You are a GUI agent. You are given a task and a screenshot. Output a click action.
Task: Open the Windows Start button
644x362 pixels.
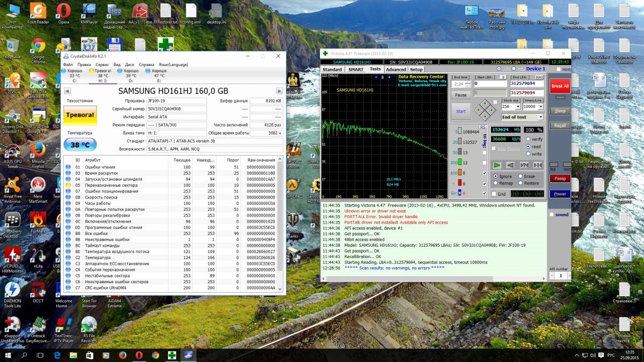(9, 355)
